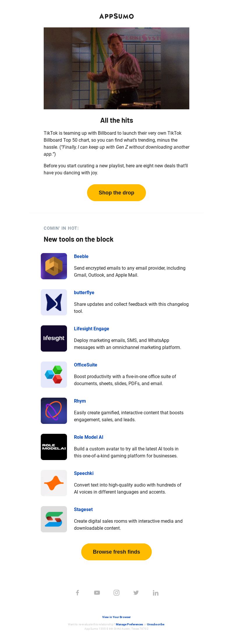Open the LinkedIn social icon
The width and height of the screenshot is (233, 644).
[156, 593]
